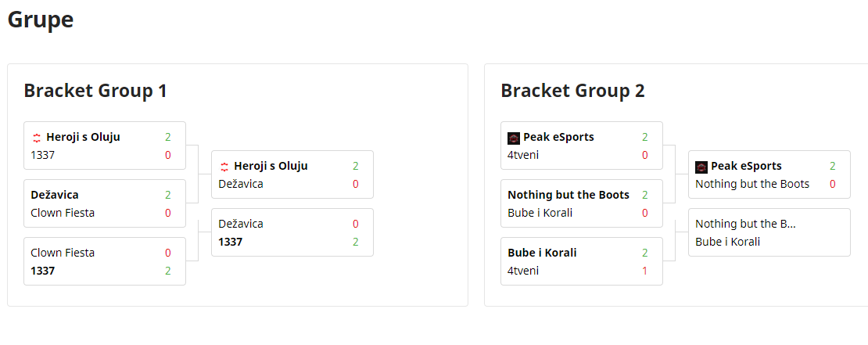Click bold 1337 in the match against Dežavica
868x345 pixels.
(231, 242)
